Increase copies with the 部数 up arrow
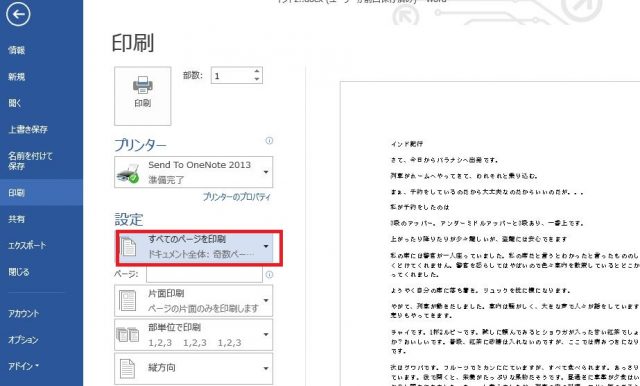This screenshot has width=640, height=386. coord(257,71)
